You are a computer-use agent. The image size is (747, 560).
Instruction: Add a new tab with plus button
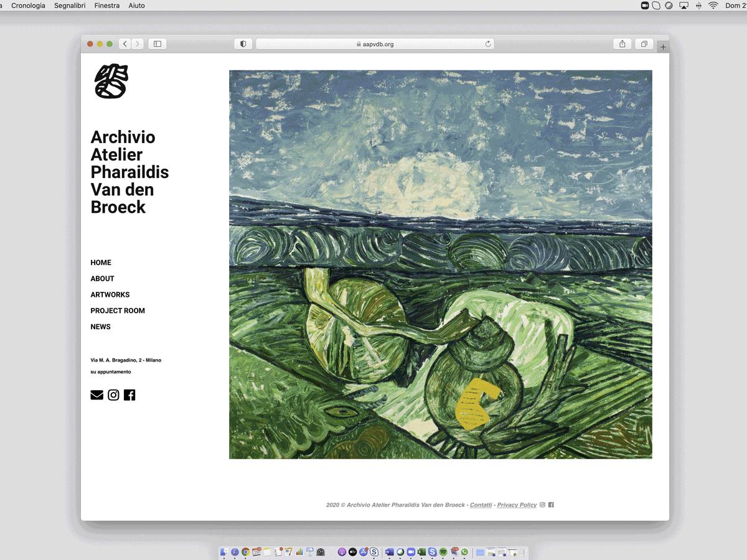[x=663, y=47]
